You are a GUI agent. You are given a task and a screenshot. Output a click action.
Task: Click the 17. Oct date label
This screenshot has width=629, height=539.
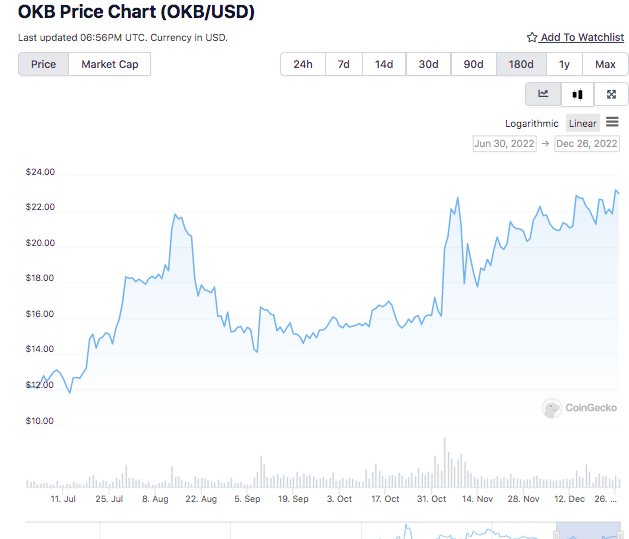[385, 499]
